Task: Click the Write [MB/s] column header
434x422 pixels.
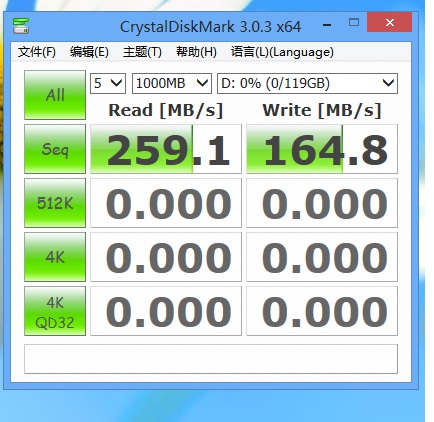Action: point(322,110)
